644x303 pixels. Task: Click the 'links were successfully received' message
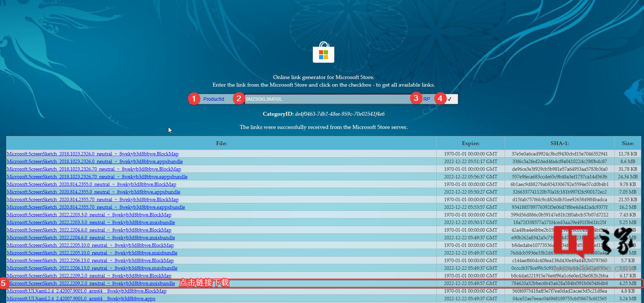323,127
